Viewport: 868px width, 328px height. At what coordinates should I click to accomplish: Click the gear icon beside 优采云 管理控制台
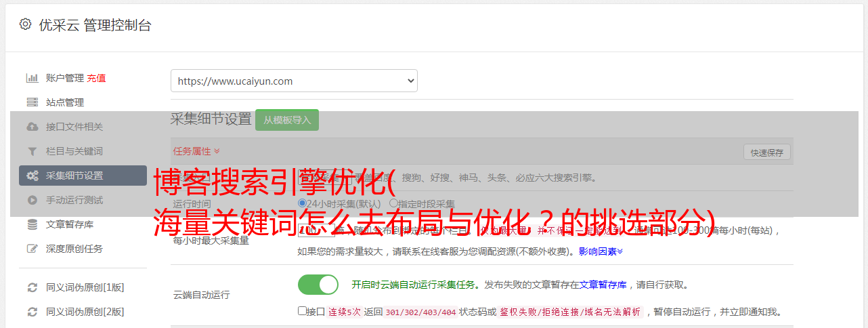click(x=25, y=24)
